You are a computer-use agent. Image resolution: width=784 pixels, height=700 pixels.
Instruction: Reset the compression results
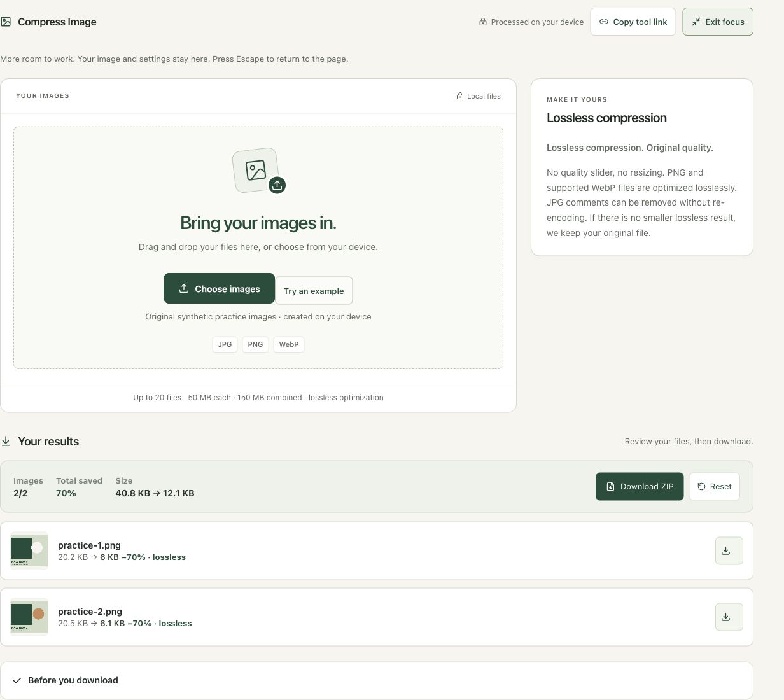pos(714,486)
